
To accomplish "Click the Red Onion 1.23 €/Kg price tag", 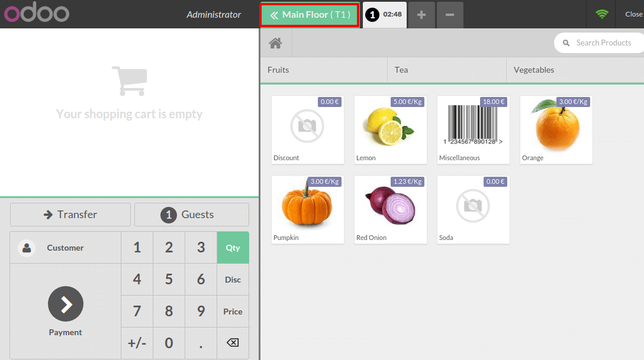I will click(407, 181).
